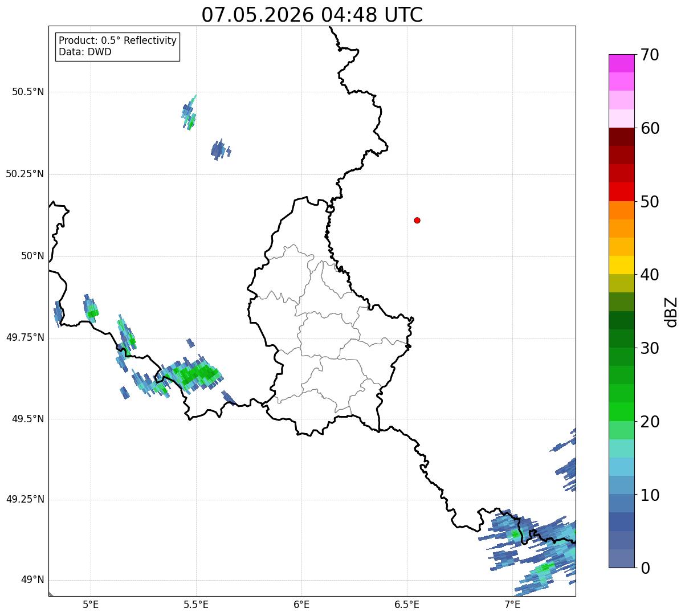Select the yellow 40 dBZ color band
The width and height of the screenshot is (685, 616).
click(621, 265)
